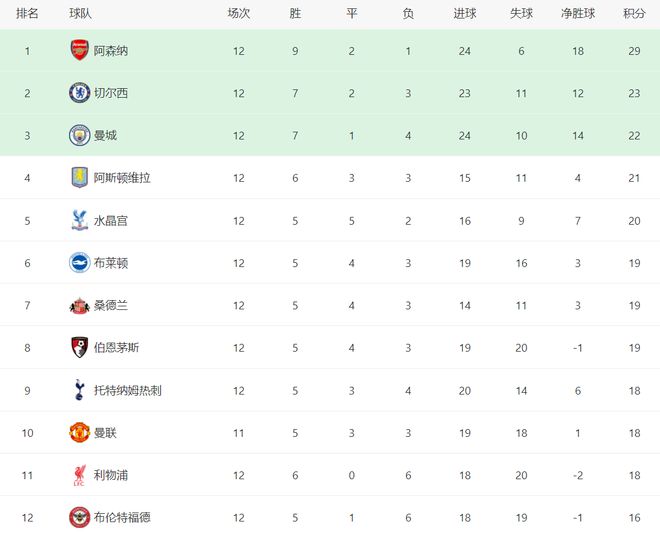Screen dimensions: 660x537
Task: Open the 阿森纳 team name link
Action: [x=111, y=50]
